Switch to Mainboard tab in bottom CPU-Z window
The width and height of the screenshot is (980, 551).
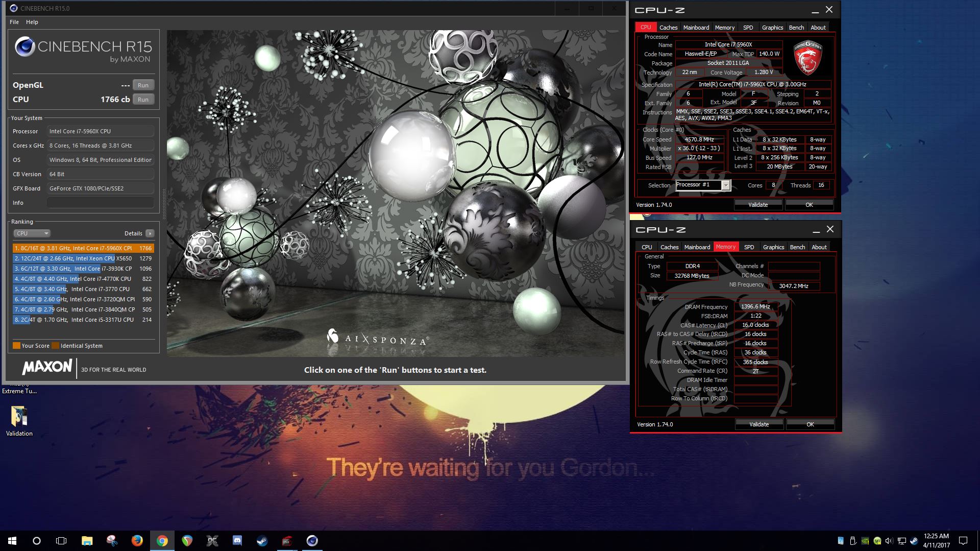(697, 247)
